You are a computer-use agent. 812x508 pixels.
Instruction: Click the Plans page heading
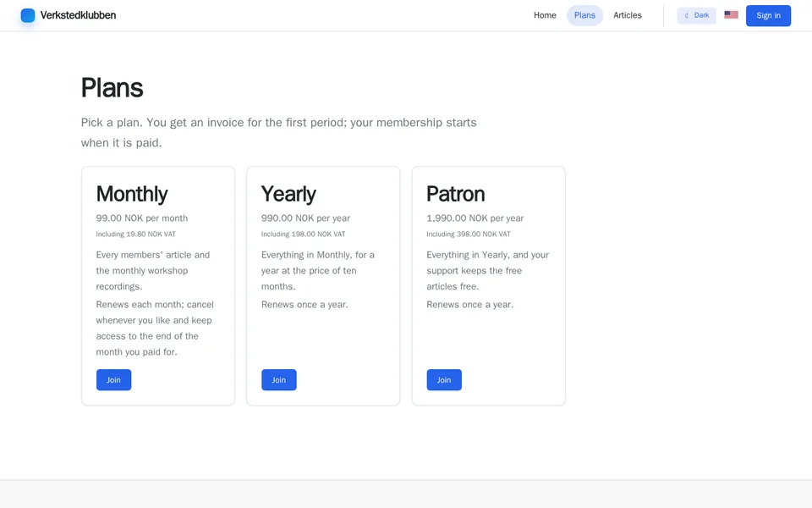pos(112,87)
